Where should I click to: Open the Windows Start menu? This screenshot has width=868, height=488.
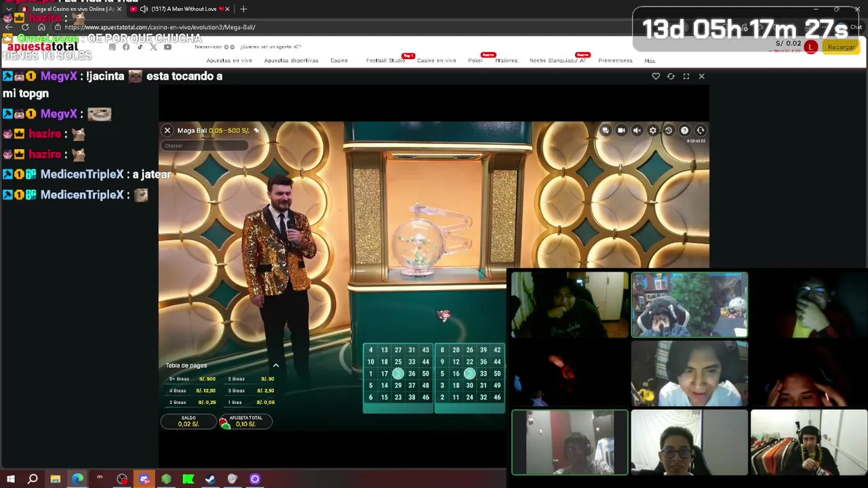(11, 479)
